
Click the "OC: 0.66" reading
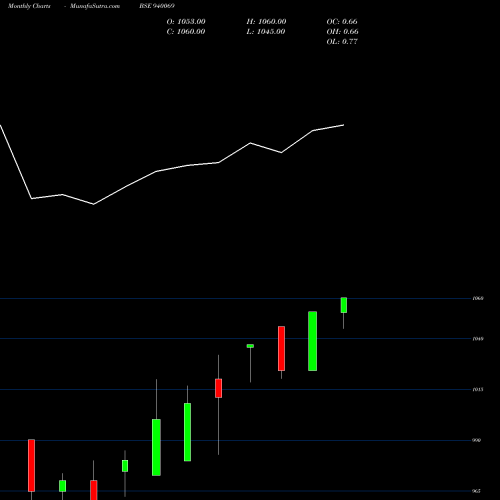click(342, 22)
